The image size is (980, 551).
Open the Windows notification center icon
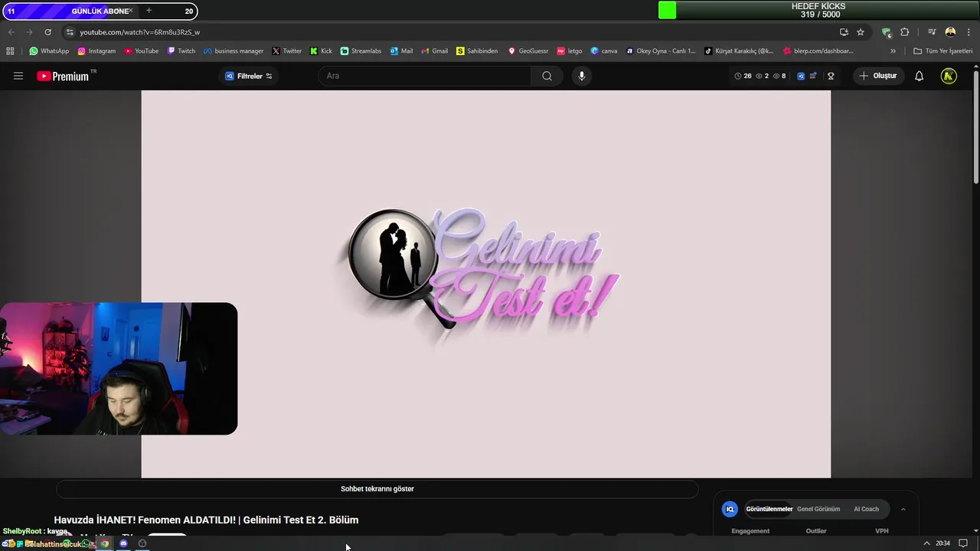coord(963,543)
